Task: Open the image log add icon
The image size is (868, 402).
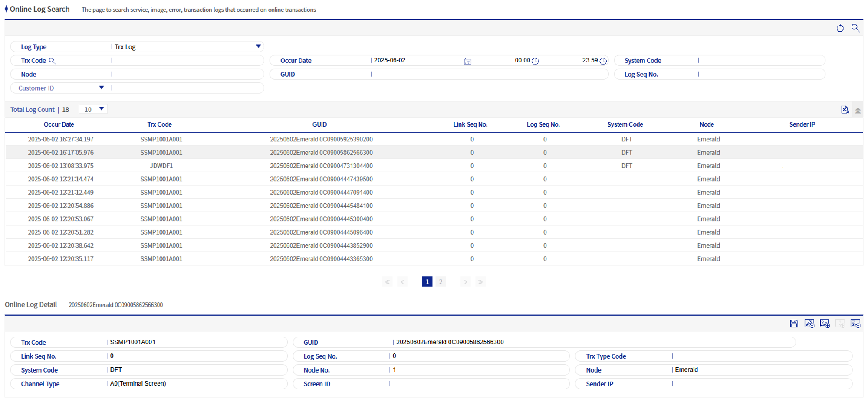Action: pos(825,323)
